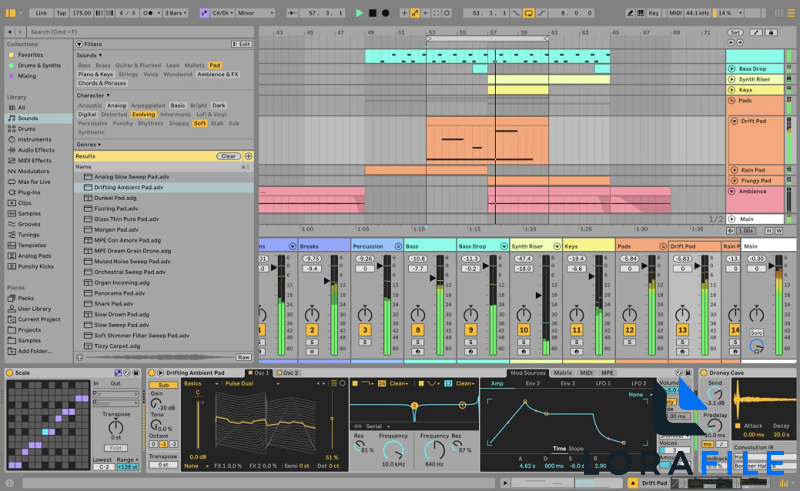Select the Synth Riser track header

click(755, 79)
